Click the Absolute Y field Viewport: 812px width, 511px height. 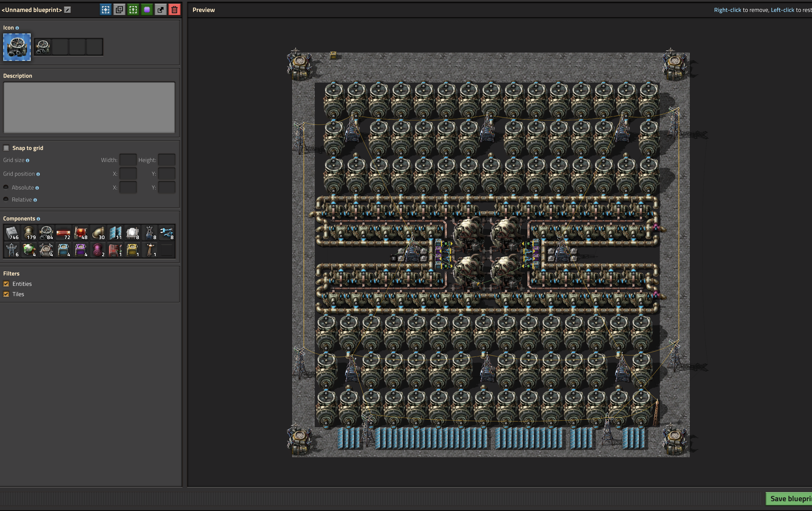tap(167, 187)
